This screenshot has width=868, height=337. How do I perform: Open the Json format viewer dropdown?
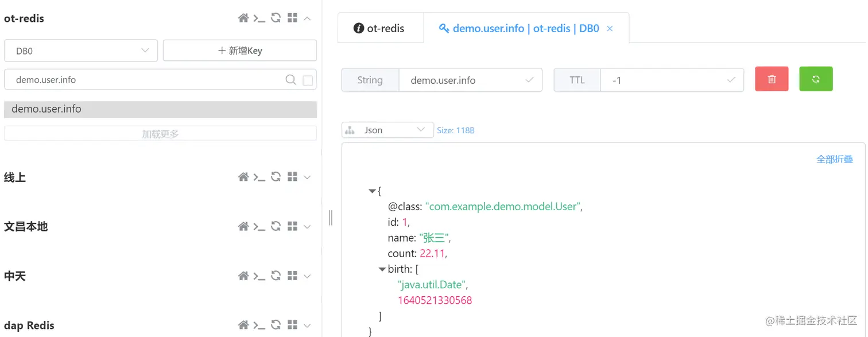point(387,130)
